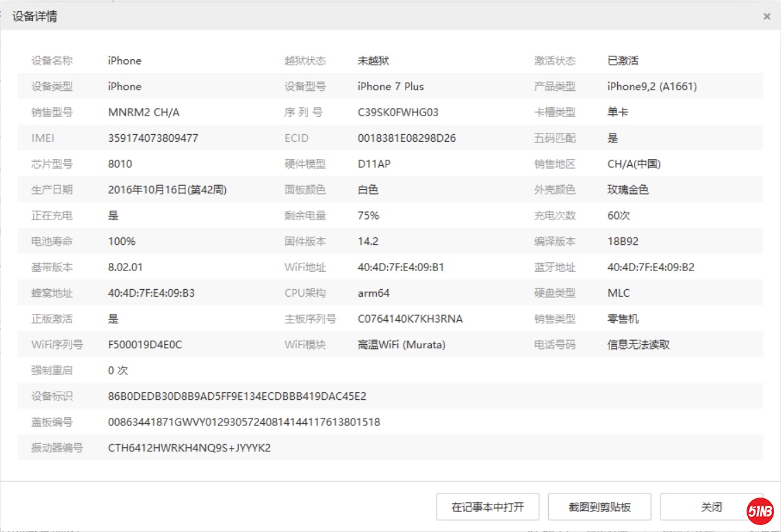Click charge count 60次
This screenshot has height=532, width=781.
618,216
